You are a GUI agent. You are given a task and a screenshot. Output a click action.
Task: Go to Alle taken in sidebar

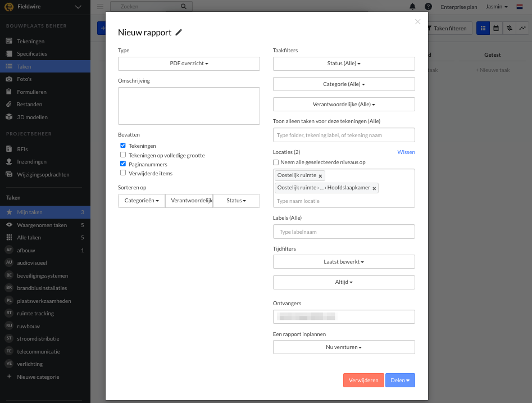pos(29,238)
